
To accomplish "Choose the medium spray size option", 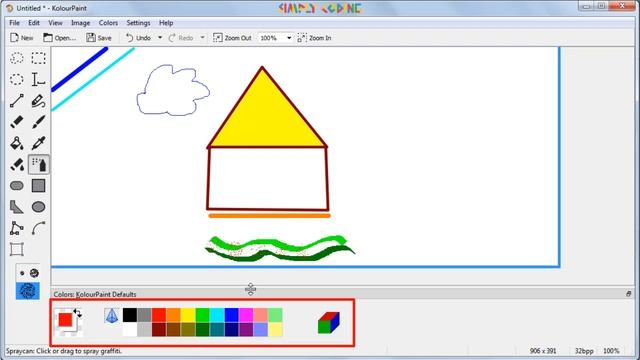I will (x=34, y=273).
